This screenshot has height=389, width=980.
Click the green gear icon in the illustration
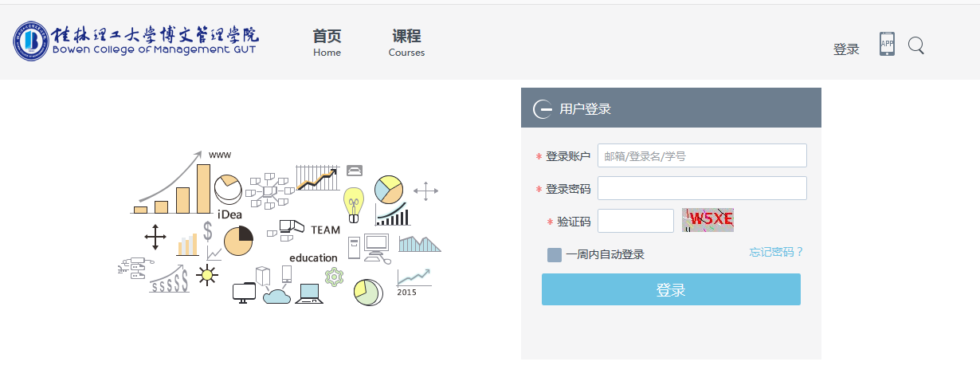click(334, 277)
